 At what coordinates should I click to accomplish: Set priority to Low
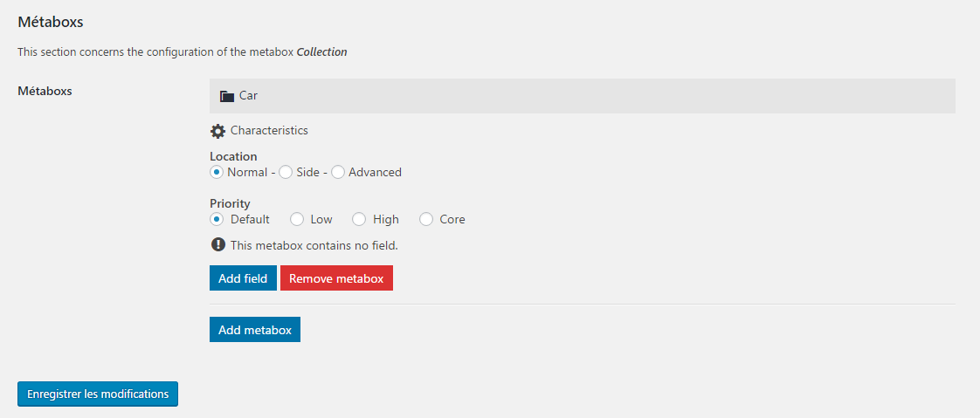coord(297,219)
